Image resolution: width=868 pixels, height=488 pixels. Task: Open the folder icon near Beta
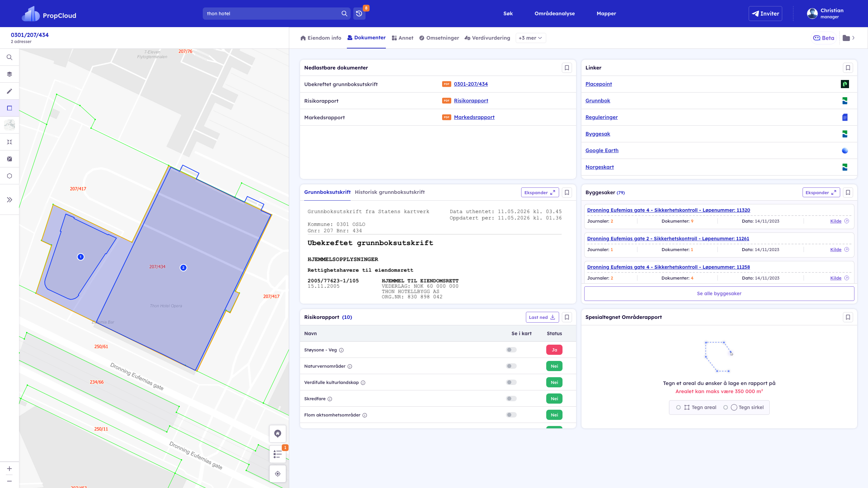[x=846, y=38]
